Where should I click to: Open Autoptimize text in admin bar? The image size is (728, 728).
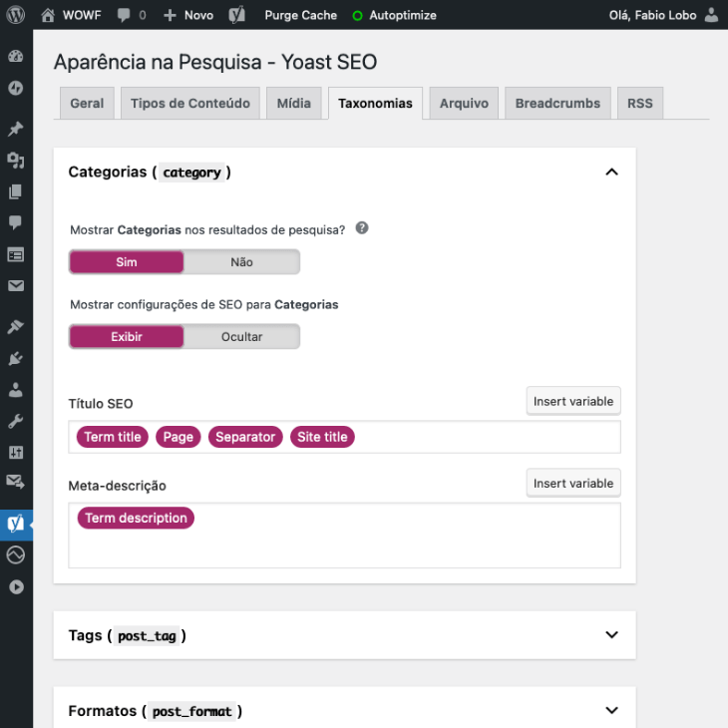pos(403,15)
